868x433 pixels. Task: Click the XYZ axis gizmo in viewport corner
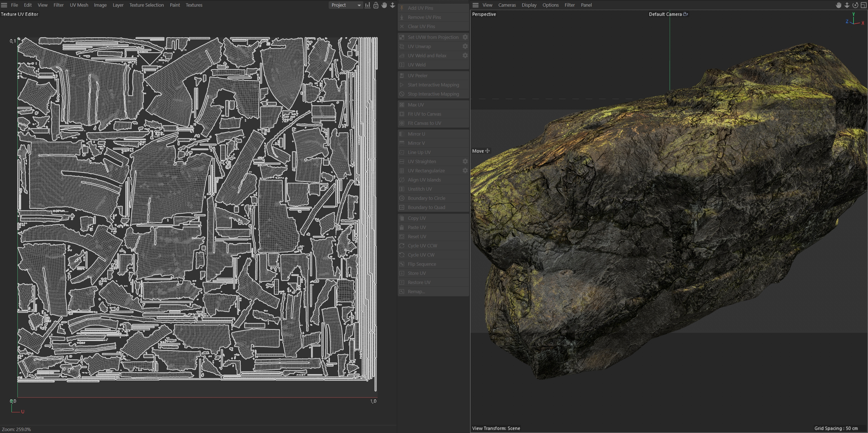854,20
